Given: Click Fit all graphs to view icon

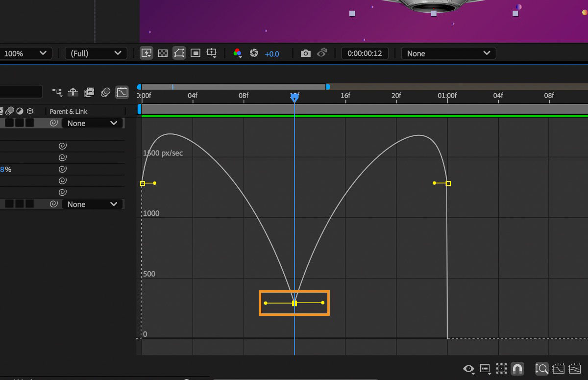Looking at the screenshot, I should coord(574,369).
